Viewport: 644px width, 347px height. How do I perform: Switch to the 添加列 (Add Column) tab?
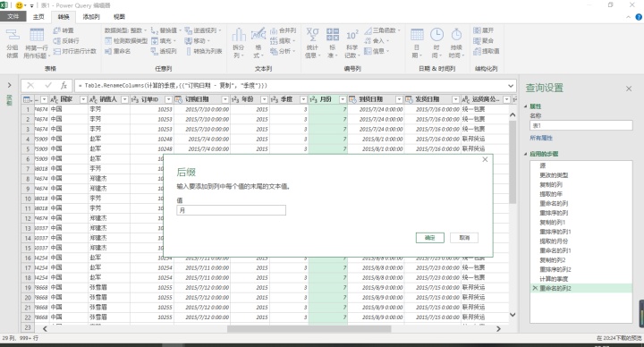tap(91, 17)
